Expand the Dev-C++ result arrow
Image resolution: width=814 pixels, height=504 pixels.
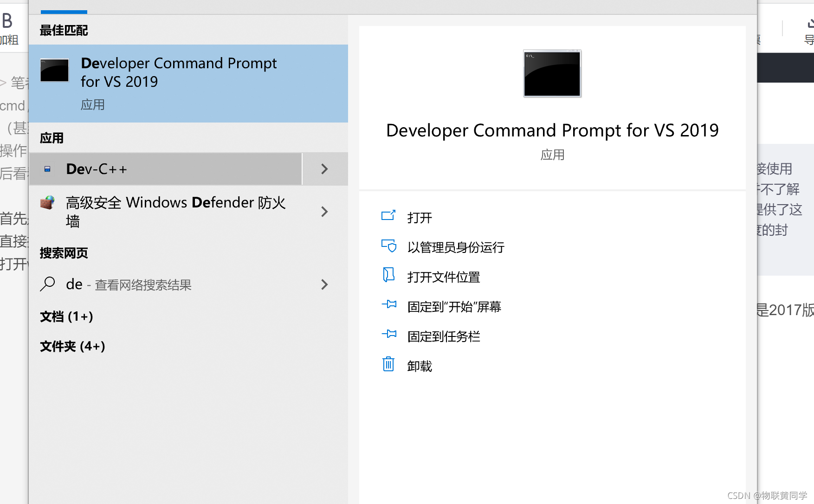click(325, 169)
